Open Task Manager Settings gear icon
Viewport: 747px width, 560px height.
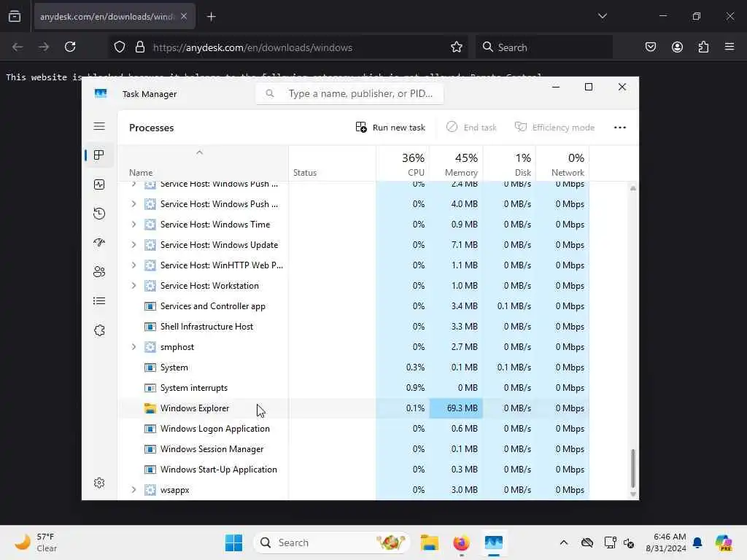[99, 483]
